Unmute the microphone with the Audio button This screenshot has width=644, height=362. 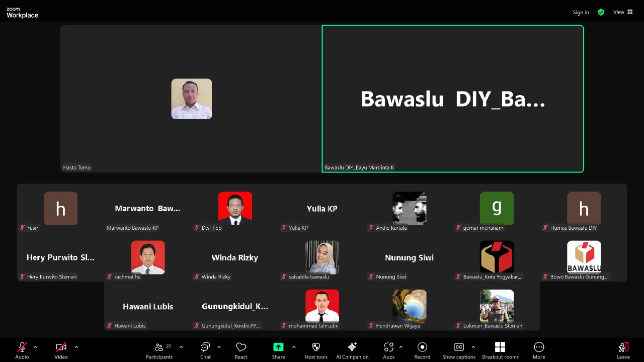22,350
